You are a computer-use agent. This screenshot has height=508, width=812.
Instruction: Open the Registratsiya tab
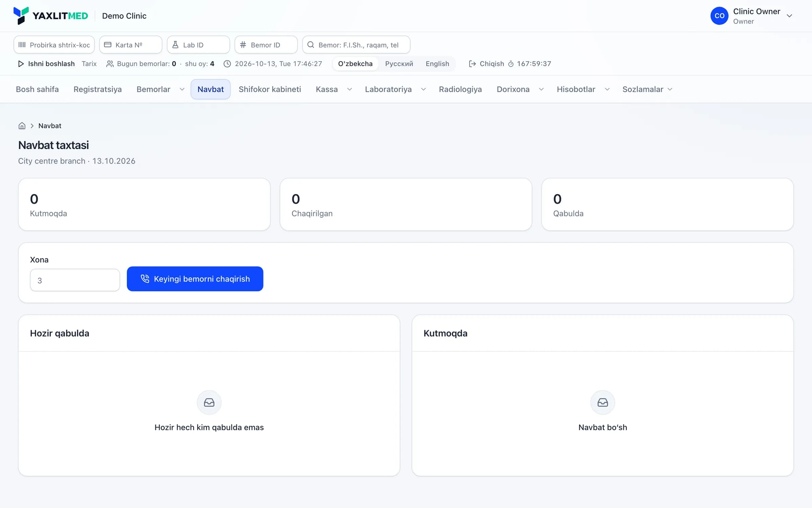(x=98, y=89)
